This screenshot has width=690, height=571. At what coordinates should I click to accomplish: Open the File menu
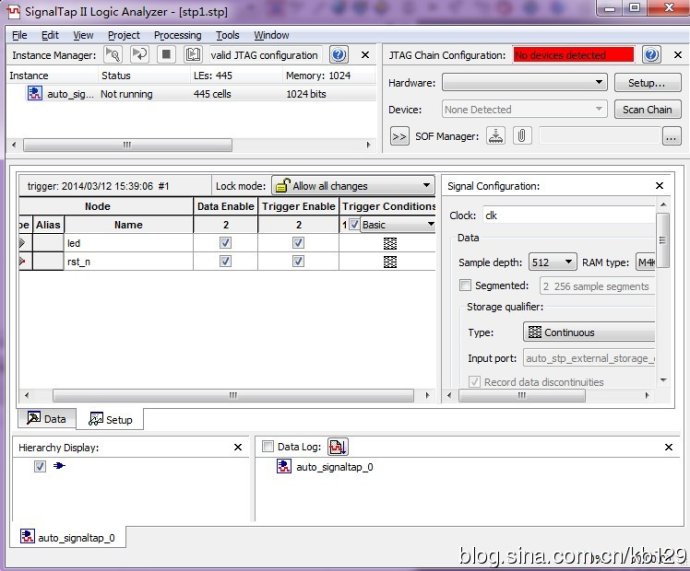[x=19, y=35]
